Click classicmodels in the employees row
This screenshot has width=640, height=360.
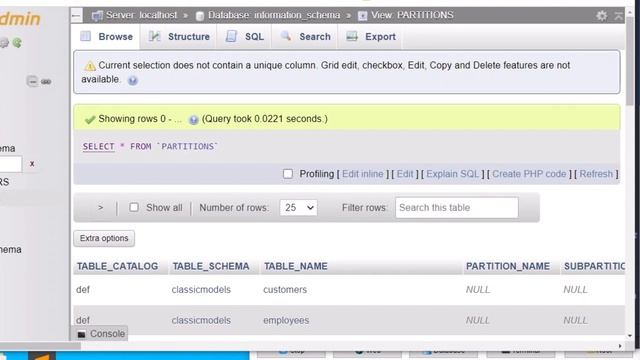(x=201, y=320)
